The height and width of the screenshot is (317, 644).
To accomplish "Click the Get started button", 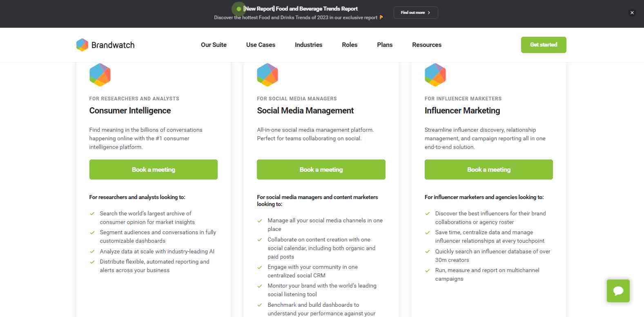I will [x=544, y=45].
